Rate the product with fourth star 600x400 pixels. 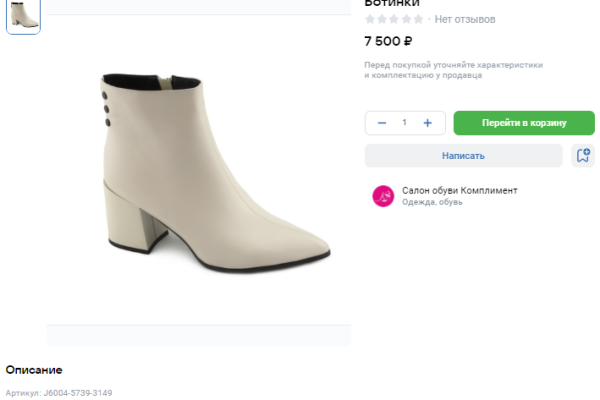[x=406, y=19]
